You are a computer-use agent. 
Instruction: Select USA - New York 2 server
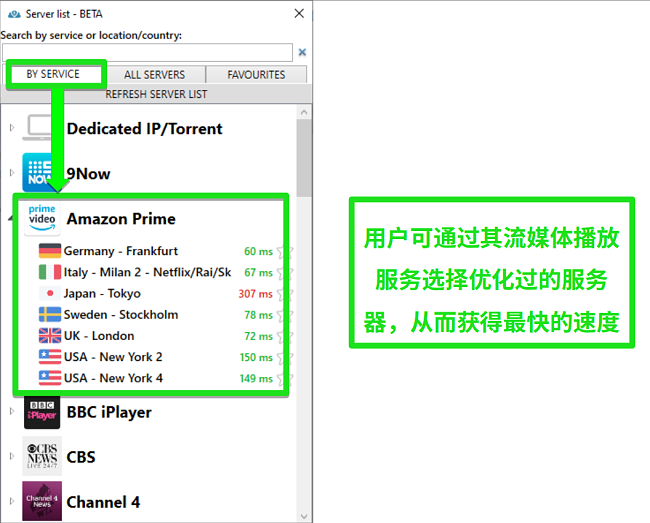tap(113, 357)
